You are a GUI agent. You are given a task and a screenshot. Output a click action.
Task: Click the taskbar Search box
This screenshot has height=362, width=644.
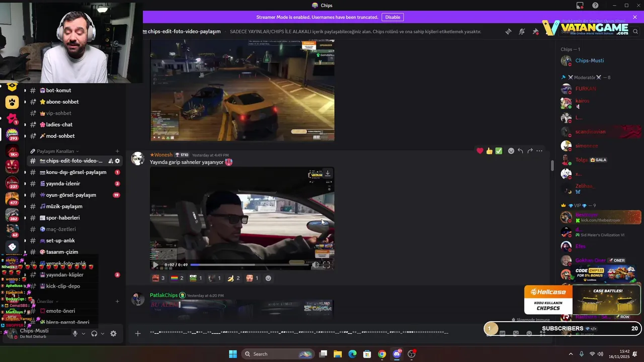(278, 354)
